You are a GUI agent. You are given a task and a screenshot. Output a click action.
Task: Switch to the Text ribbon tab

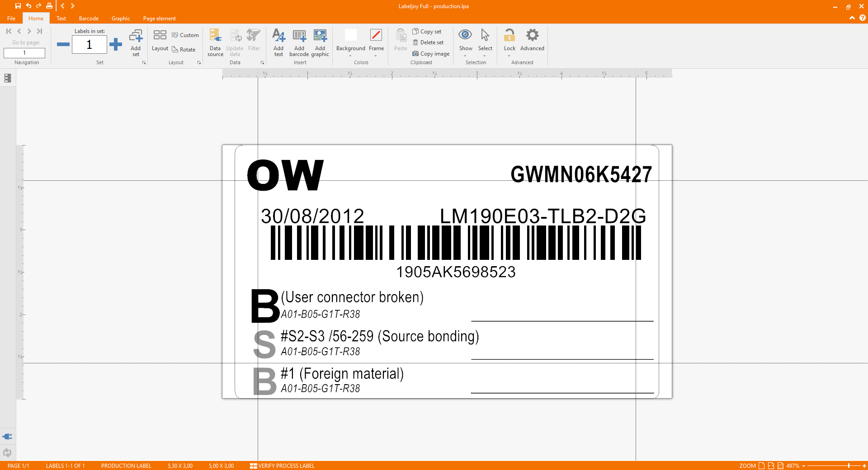click(x=61, y=19)
